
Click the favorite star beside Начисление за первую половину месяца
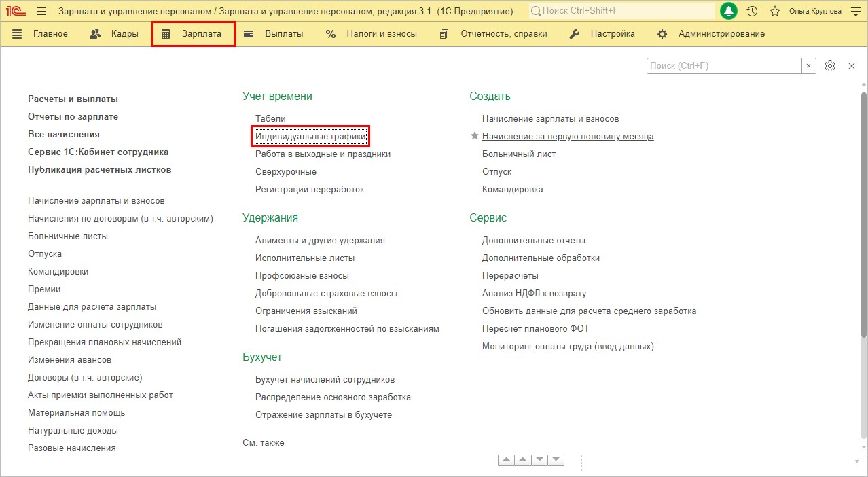475,136
